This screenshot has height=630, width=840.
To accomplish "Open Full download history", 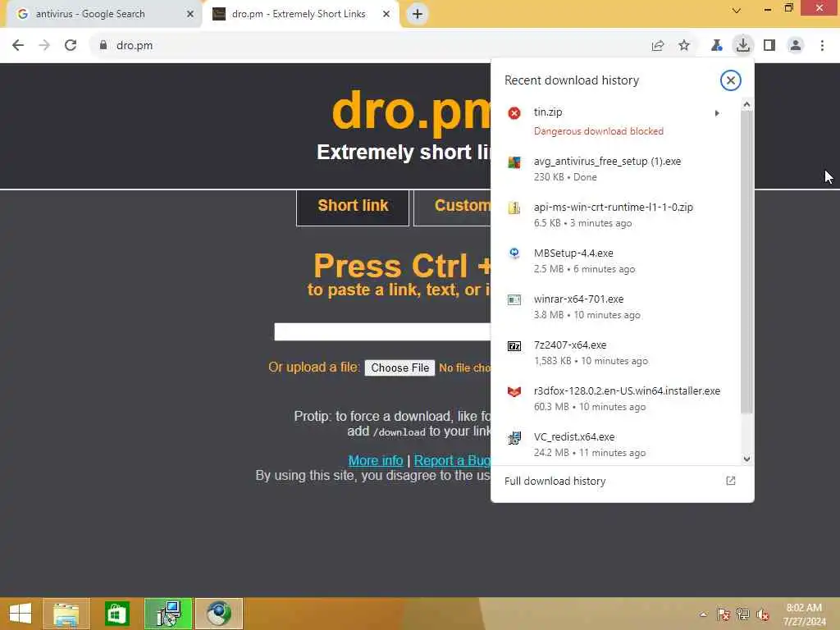I will [x=622, y=481].
